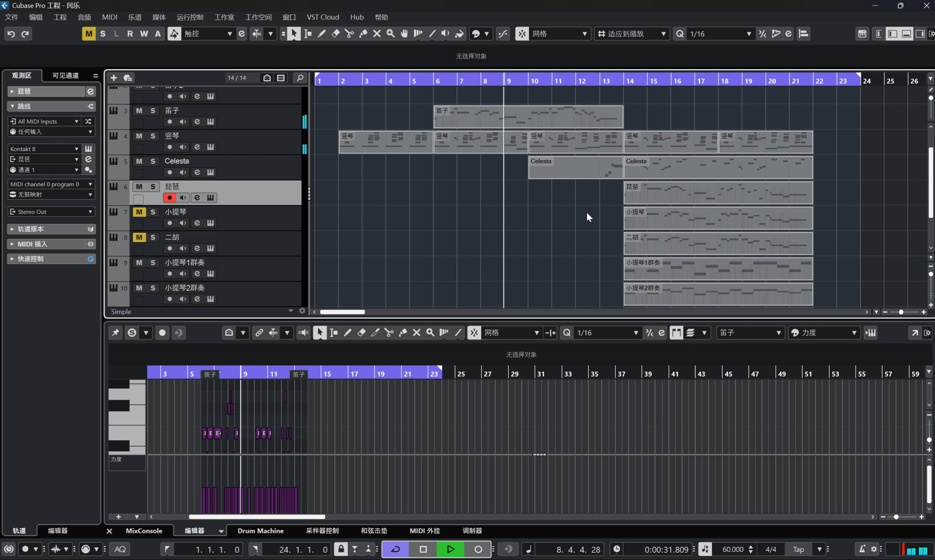Switch to the 和弦击垫 tab
The width and height of the screenshot is (935, 560).
click(374, 531)
